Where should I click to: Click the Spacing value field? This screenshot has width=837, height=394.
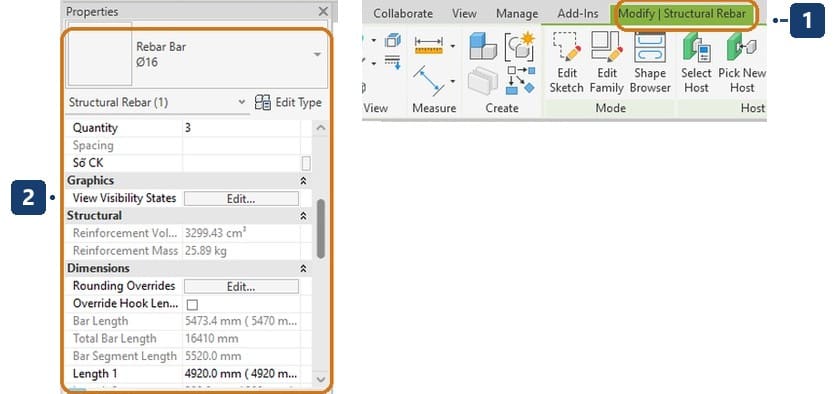coord(241,146)
